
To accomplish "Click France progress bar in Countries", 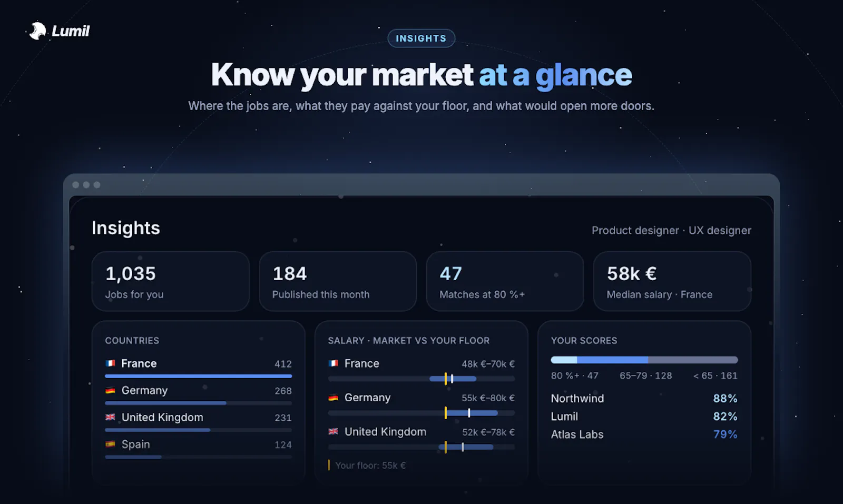I will click(199, 376).
